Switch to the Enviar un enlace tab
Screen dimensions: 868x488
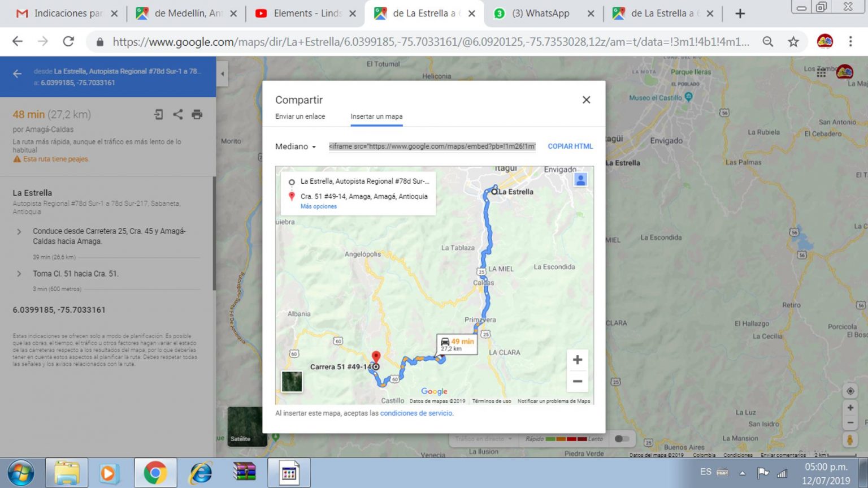pos(300,116)
